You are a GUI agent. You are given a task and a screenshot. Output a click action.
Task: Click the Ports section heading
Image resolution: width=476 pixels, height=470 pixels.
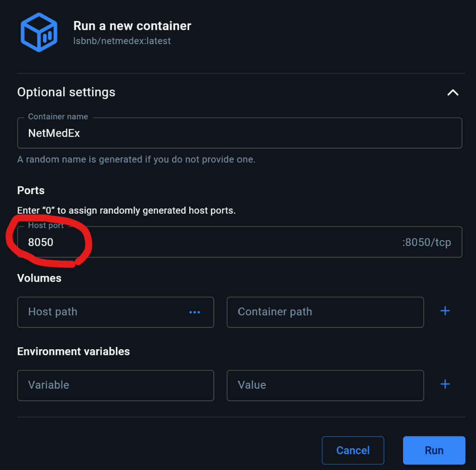pyautogui.click(x=31, y=190)
